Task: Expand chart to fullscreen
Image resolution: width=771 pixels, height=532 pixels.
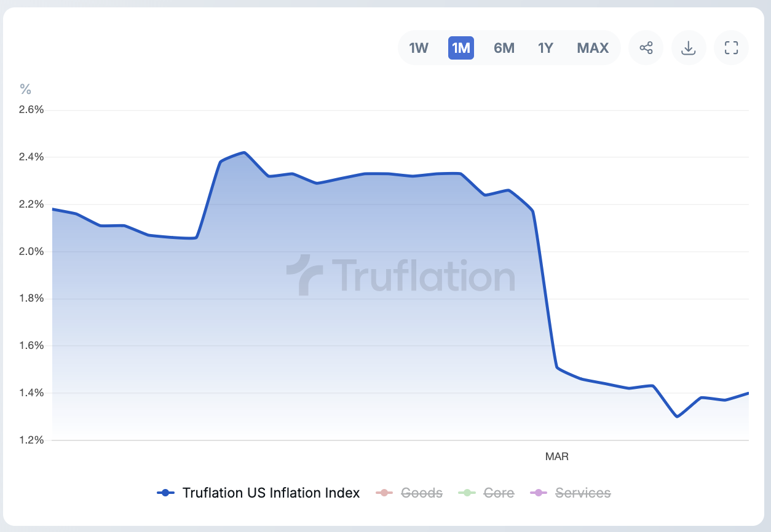Action: [x=731, y=48]
